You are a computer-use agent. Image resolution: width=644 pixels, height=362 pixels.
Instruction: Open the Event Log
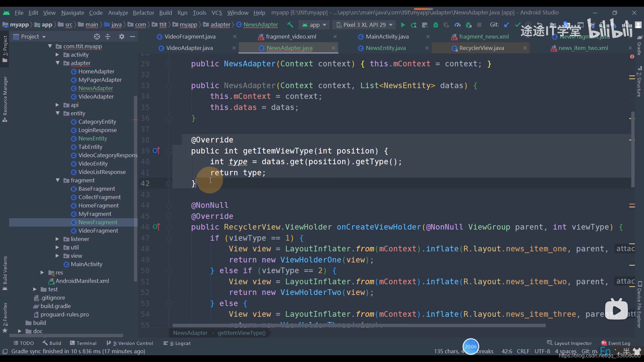coord(616,343)
